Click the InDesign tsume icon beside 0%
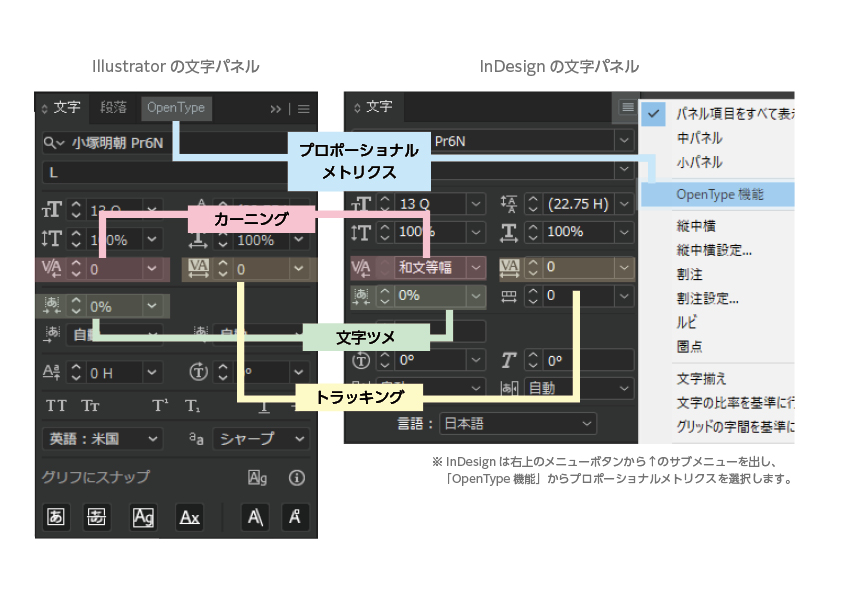 click(361, 295)
